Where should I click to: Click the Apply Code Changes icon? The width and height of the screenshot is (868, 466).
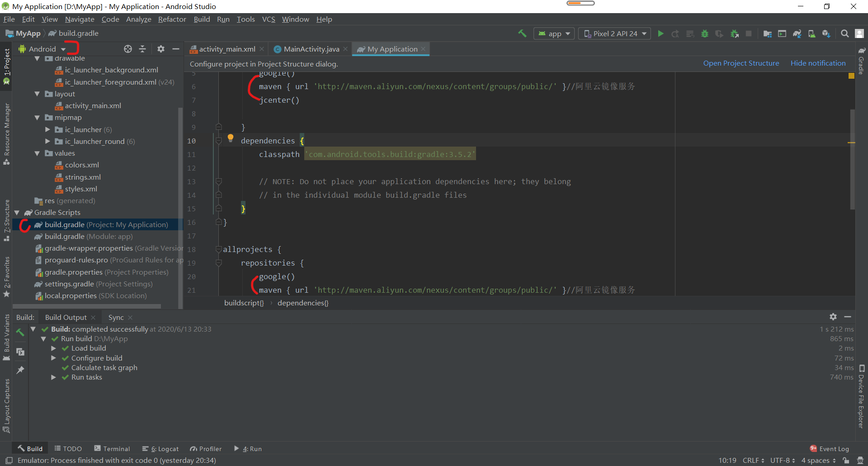(x=690, y=33)
